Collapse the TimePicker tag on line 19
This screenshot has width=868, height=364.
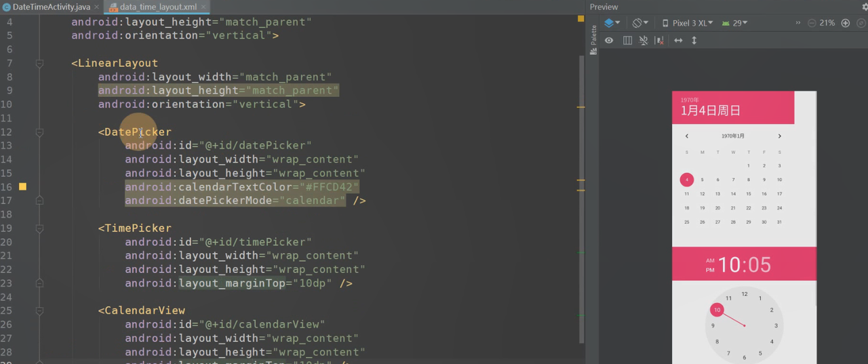(39, 228)
